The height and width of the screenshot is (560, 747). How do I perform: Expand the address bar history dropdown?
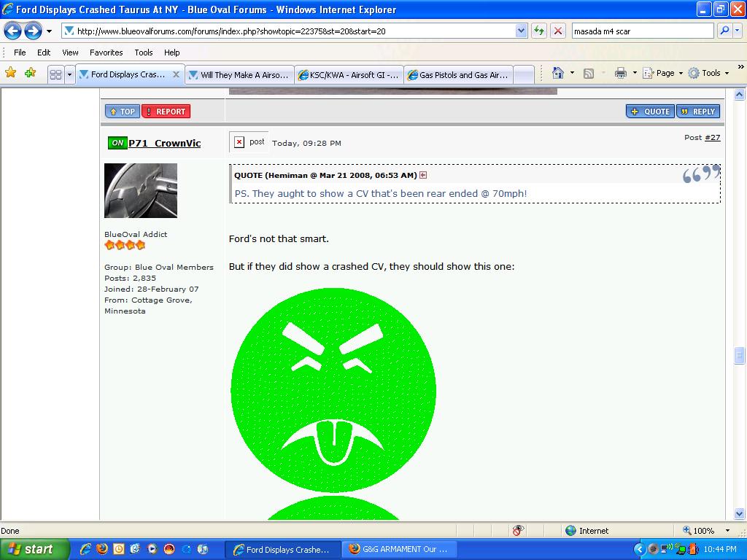[x=521, y=31]
